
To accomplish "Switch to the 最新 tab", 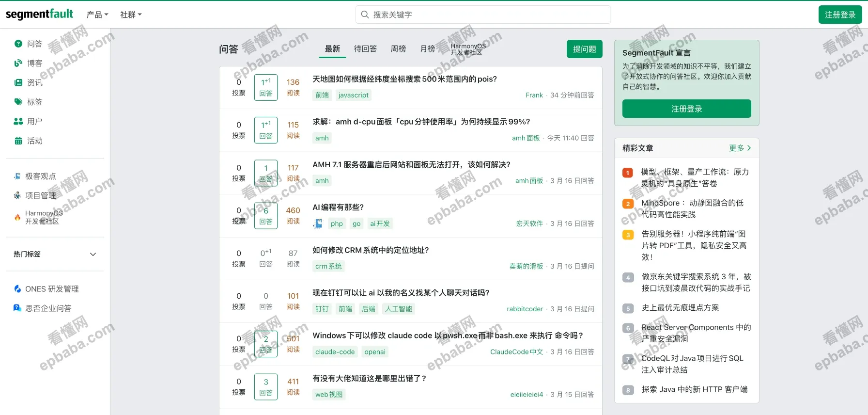I will point(332,49).
